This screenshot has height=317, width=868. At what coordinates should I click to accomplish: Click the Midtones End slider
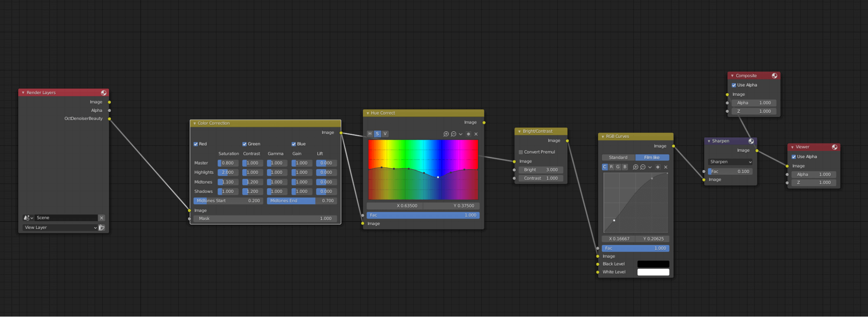[x=302, y=201]
